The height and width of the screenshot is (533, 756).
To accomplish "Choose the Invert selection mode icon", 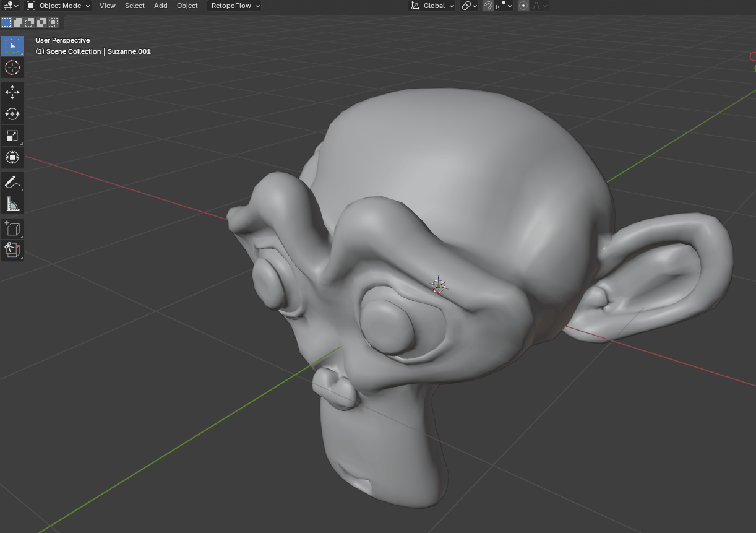I will (41, 22).
